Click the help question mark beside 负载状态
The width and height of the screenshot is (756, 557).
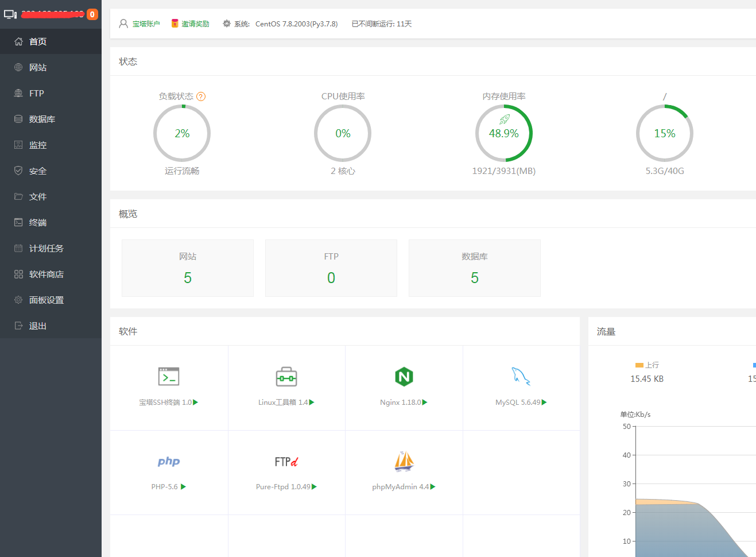(x=201, y=96)
